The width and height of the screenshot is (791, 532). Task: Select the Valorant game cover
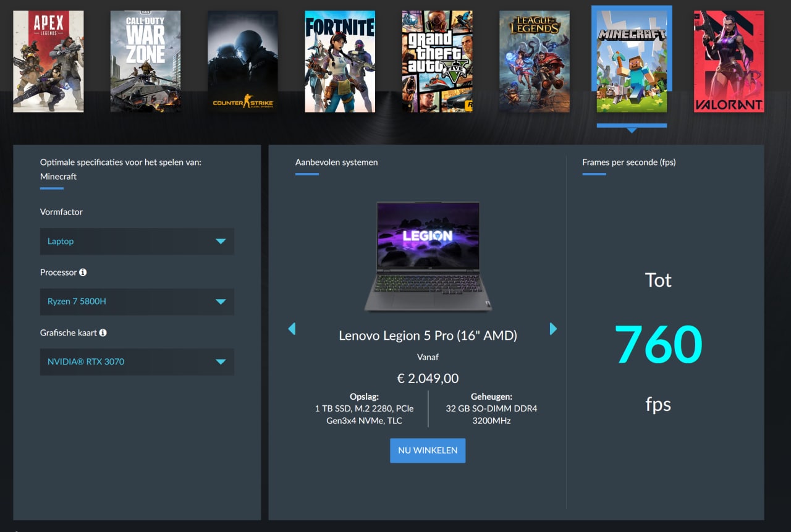point(729,61)
